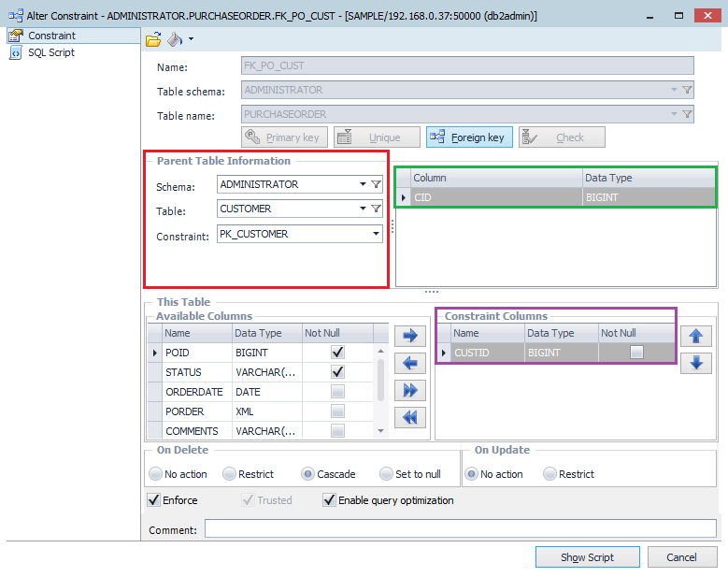Add all columns with double right arrow
The image size is (728, 577).
tap(409, 391)
